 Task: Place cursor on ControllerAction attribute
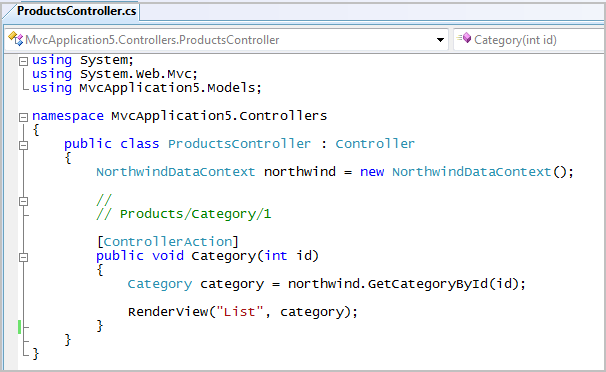pyautogui.click(x=168, y=242)
